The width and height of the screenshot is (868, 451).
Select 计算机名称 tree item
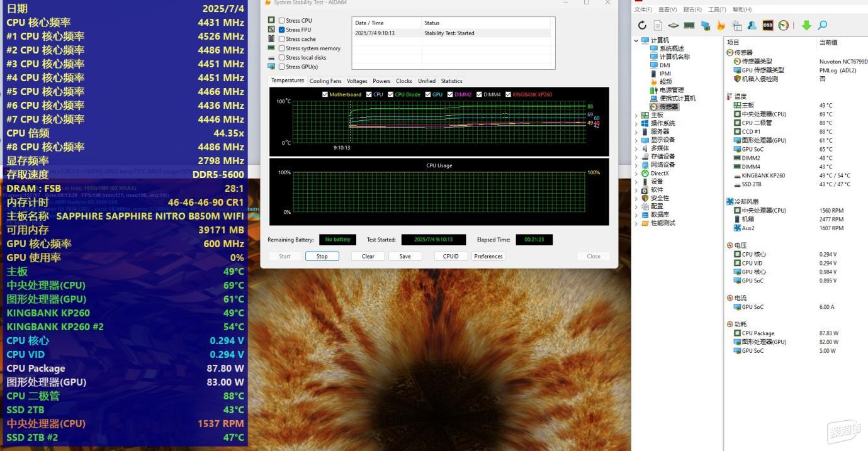click(675, 57)
